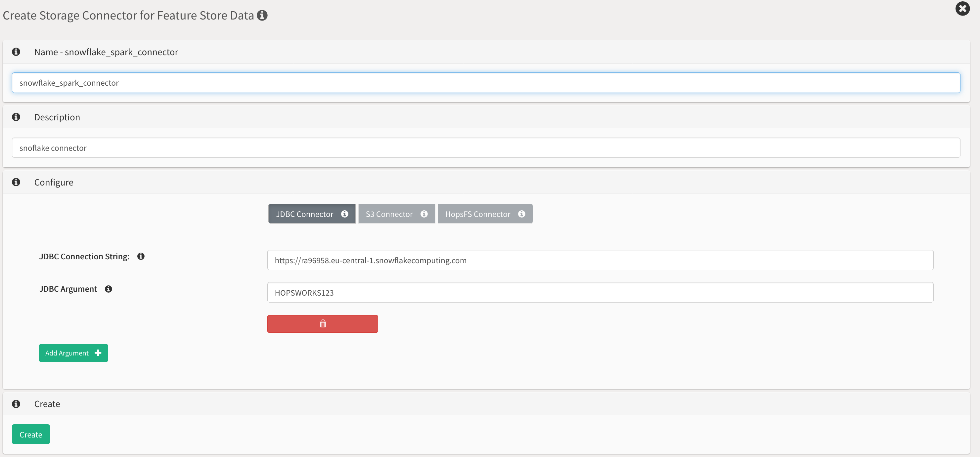Viewport: 980px width, 457px height.
Task: Click the info icon next to Configure
Action: pos(16,182)
